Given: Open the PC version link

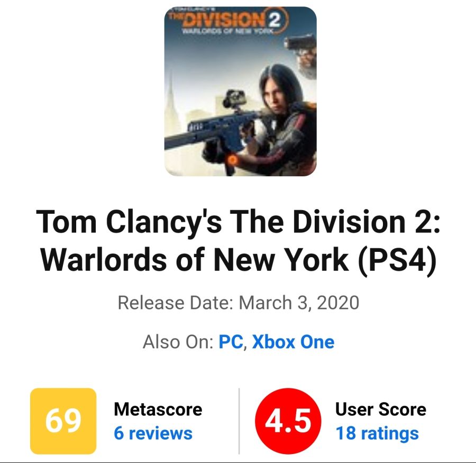Looking at the screenshot, I should click(231, 342).
